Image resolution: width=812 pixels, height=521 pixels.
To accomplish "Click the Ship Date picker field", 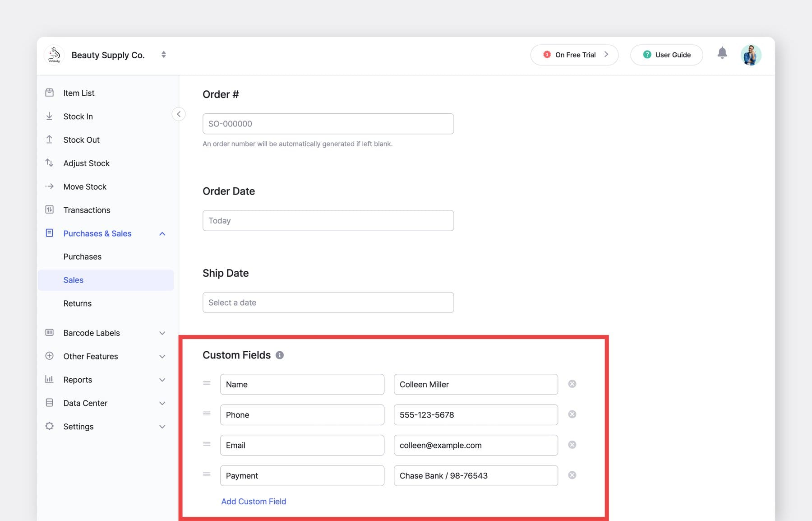I will point(328,302).
